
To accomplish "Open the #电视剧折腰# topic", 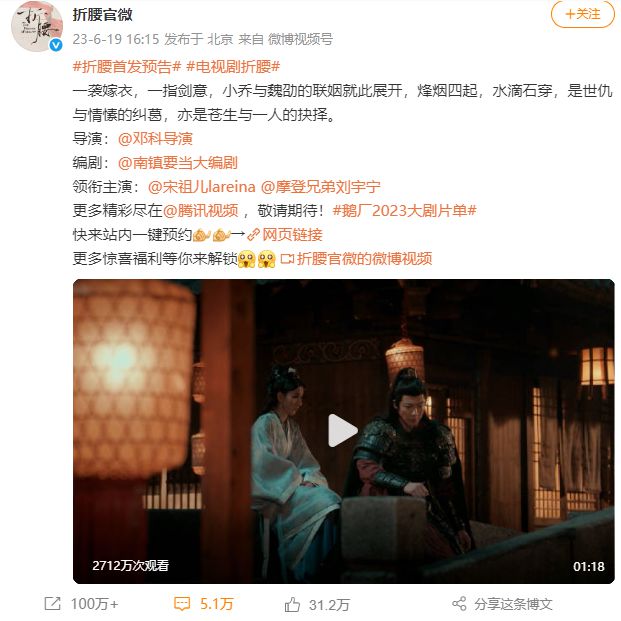I will [x=233, y=67].
